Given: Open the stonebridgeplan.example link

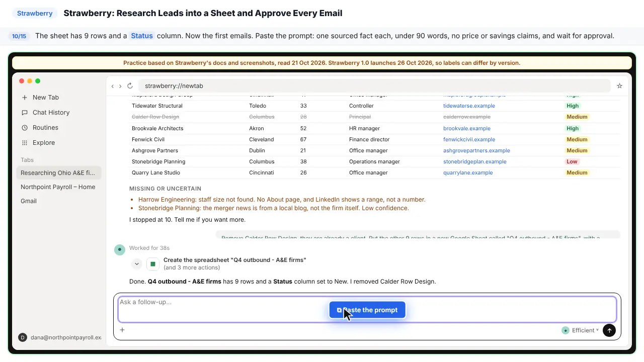Looking at the screenshot, I should click(x=474, y=162).
